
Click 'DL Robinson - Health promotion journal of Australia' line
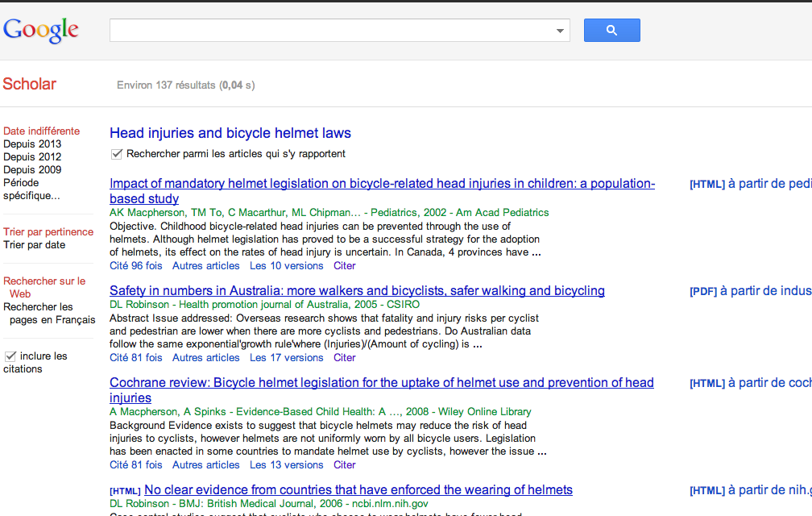pyautogui.click(x=264, y=305)
